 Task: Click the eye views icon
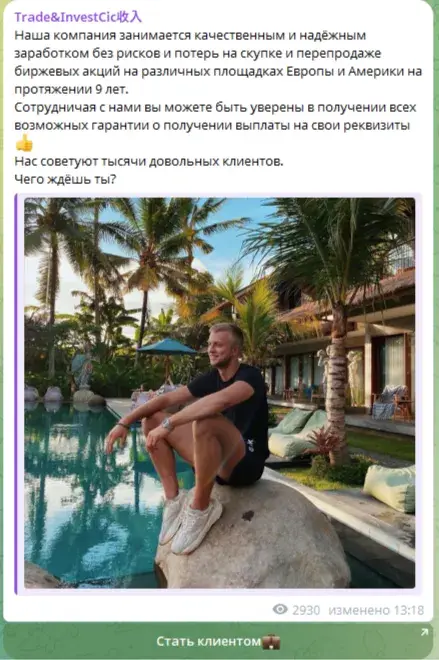[x=280, y=609]
